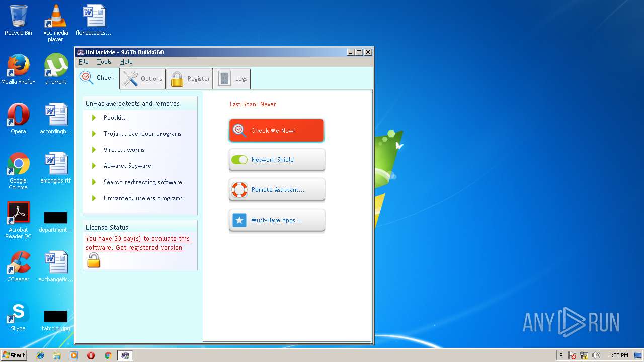Select the department file icon
Image resolution: width=644 pixels, height=362 pixels.
coord(55,222)
